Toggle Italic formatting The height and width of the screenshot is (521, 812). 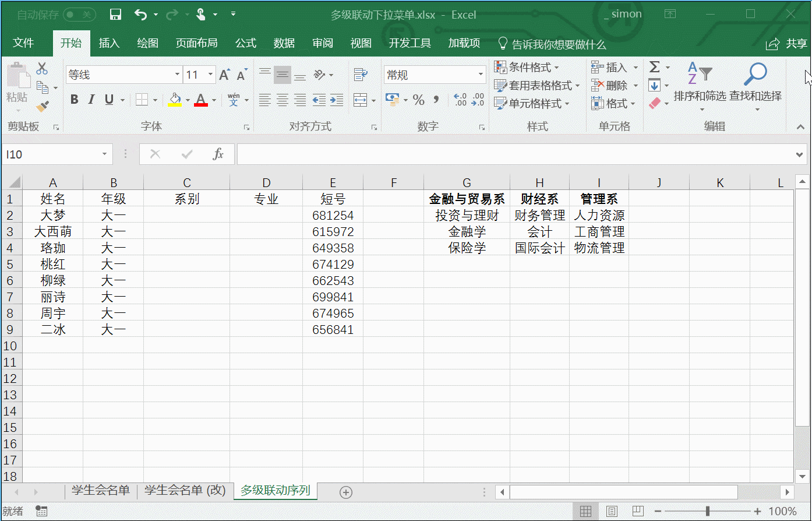tap(91, 100)
